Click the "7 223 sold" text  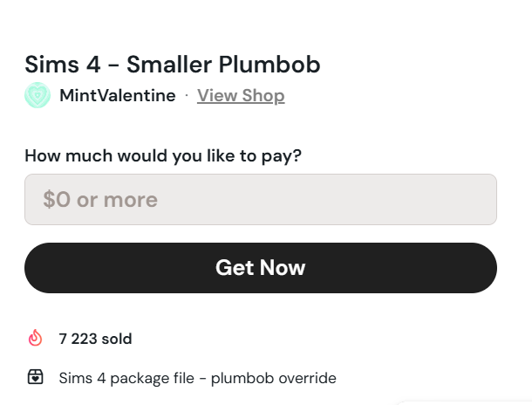pyautogui.click(x=96, y=339)
